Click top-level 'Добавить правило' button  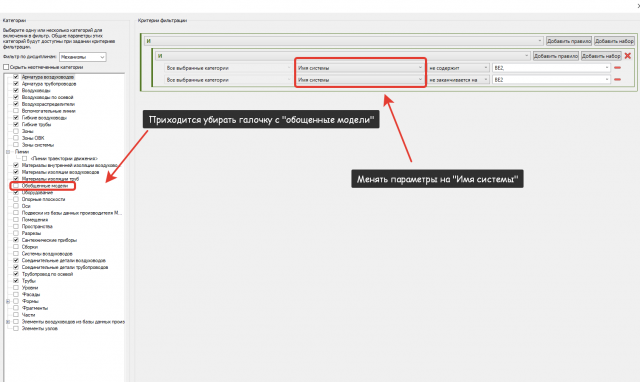click(x=569, y=41)
